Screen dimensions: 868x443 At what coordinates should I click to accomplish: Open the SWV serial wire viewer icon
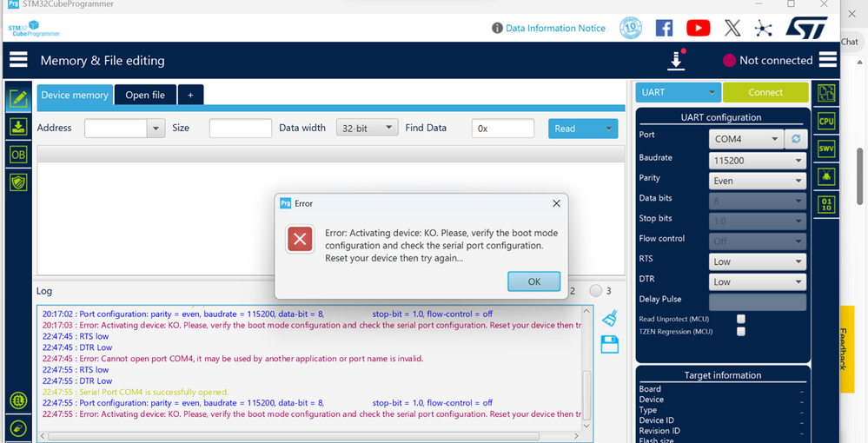point(826,149)
